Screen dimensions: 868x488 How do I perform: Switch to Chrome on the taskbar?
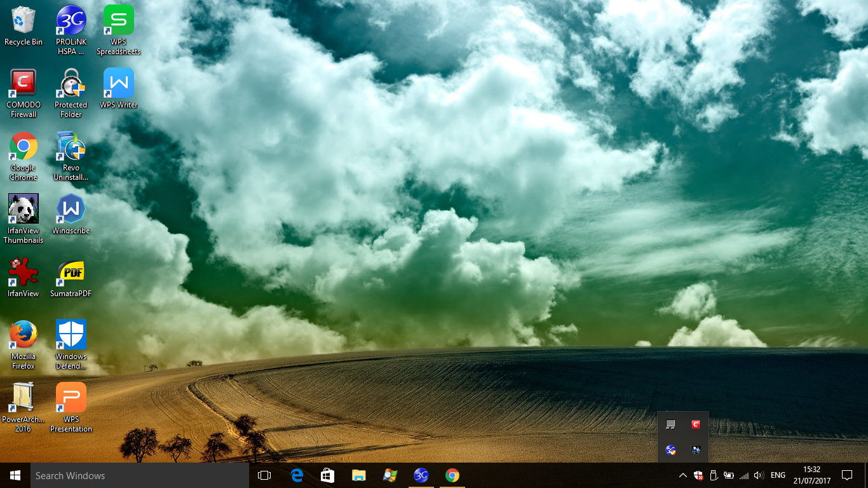[452, 475]
